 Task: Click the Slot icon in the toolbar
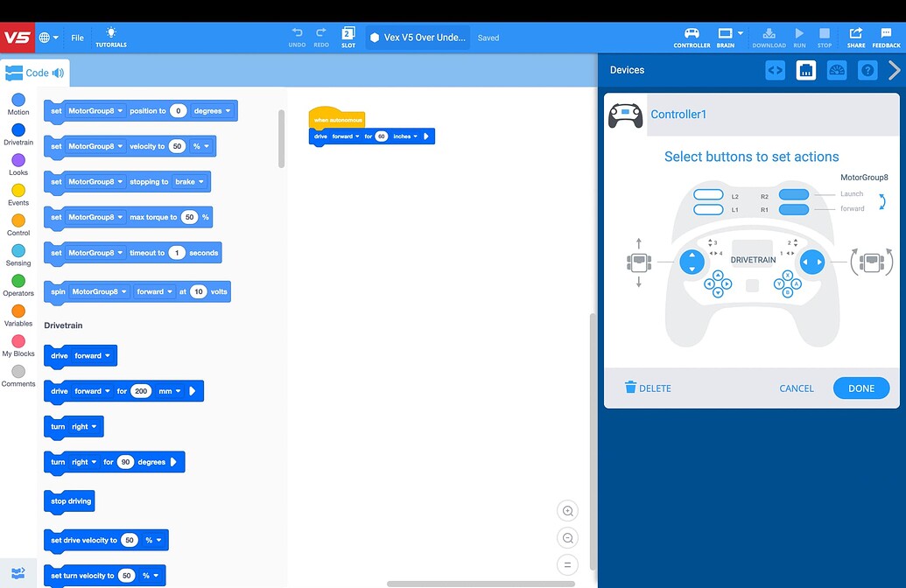(348, 37)
